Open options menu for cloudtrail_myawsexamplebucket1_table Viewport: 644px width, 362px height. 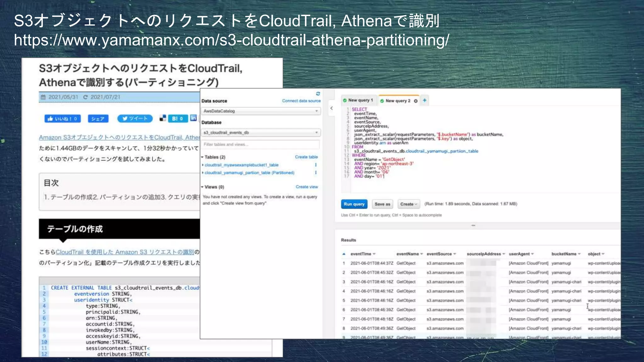click(316, 165)
